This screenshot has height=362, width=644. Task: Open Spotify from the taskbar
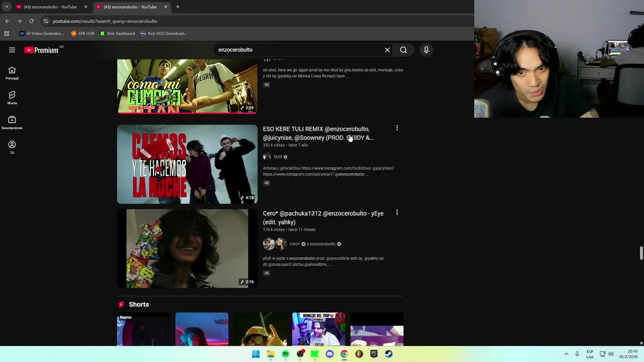(285, 354)
